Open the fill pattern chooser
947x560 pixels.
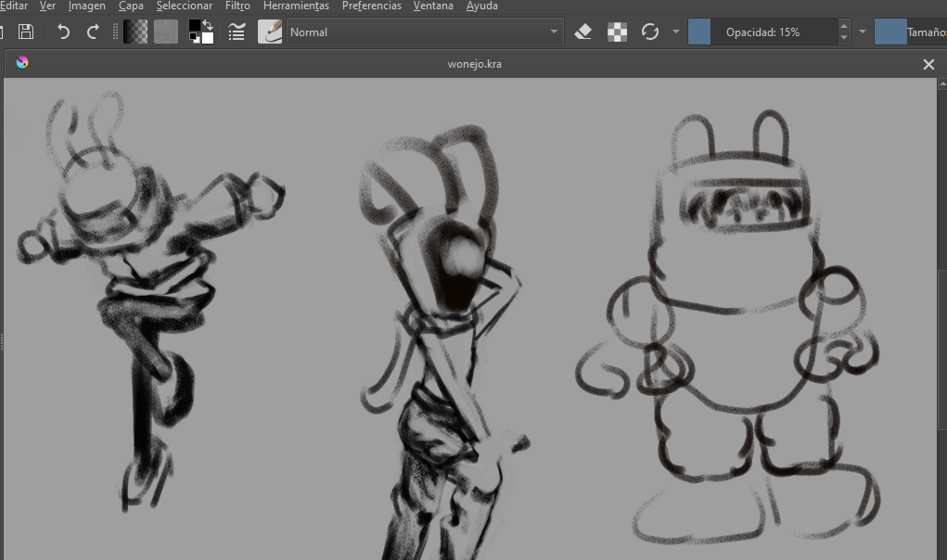pos(166,32)
